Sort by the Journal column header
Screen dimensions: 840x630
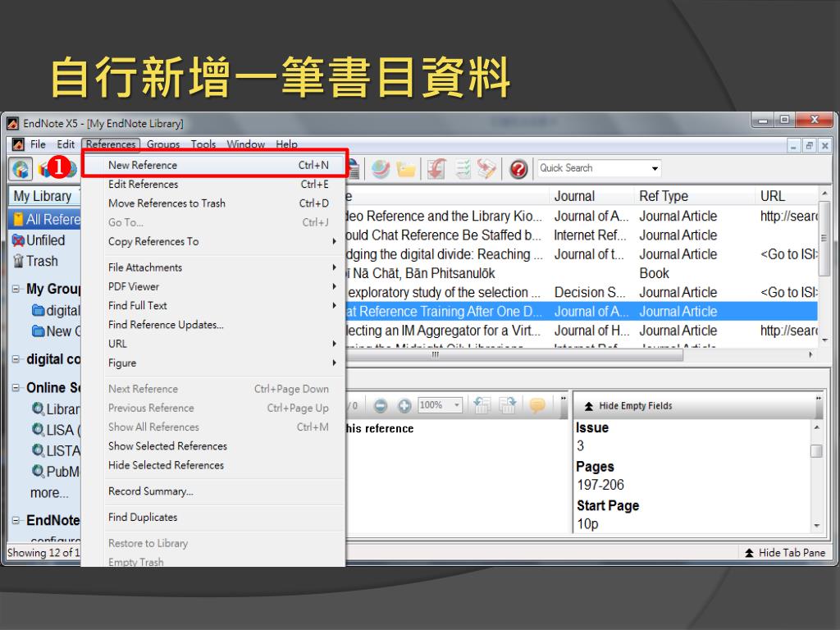591,196
